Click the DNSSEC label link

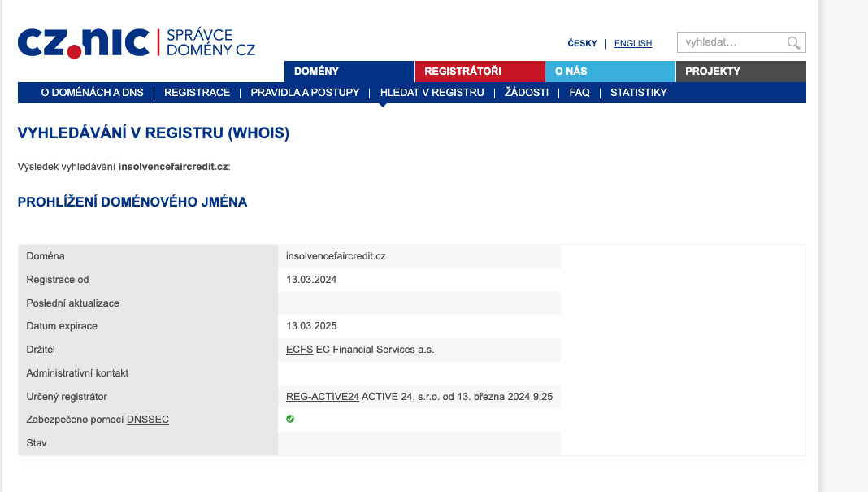tap(148, 420)
